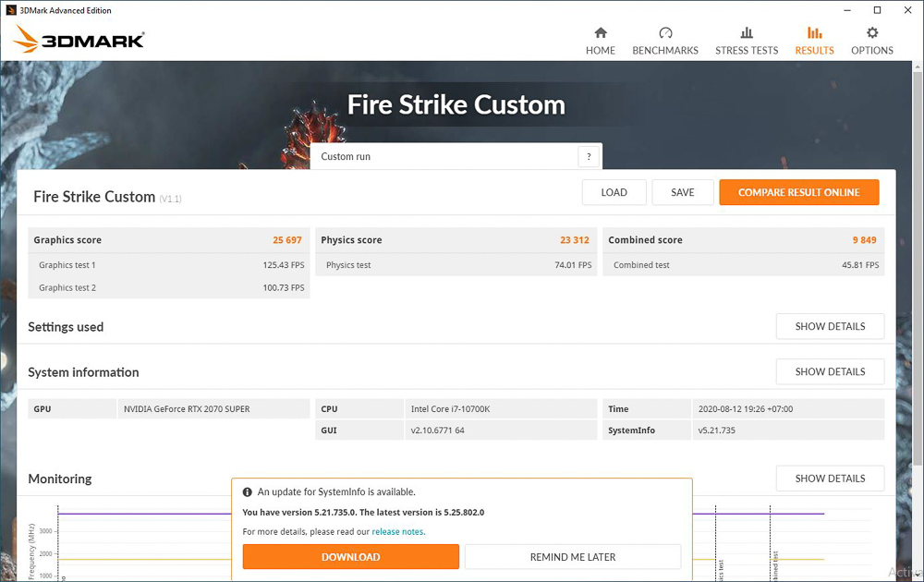Click COMPARE RESULT ONLINE button
This screenshot has height=582, width=924.
799,193
